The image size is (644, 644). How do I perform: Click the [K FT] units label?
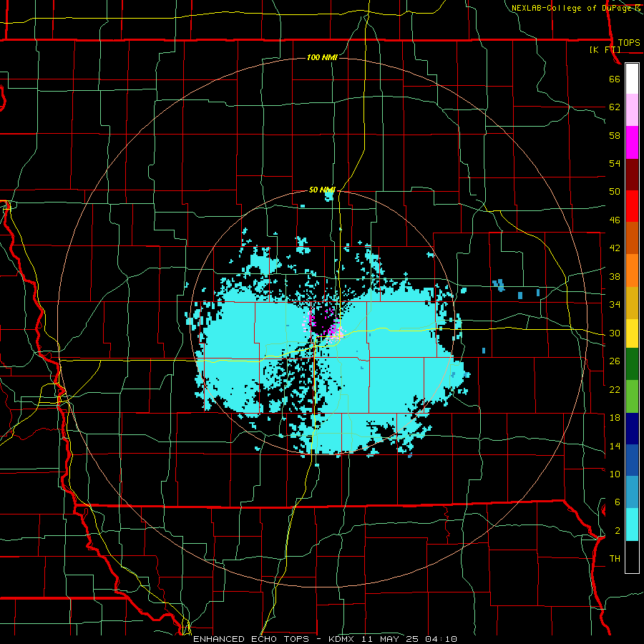tap(605, 49)
